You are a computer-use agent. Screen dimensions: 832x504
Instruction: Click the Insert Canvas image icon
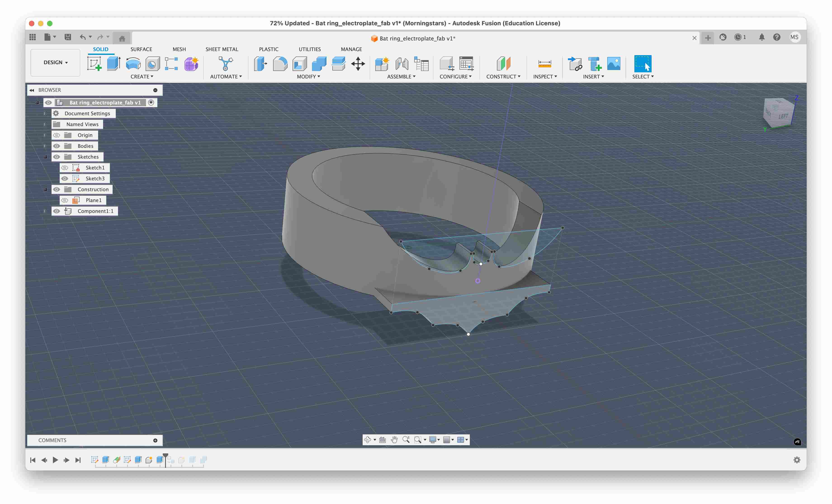pos(614,64)
